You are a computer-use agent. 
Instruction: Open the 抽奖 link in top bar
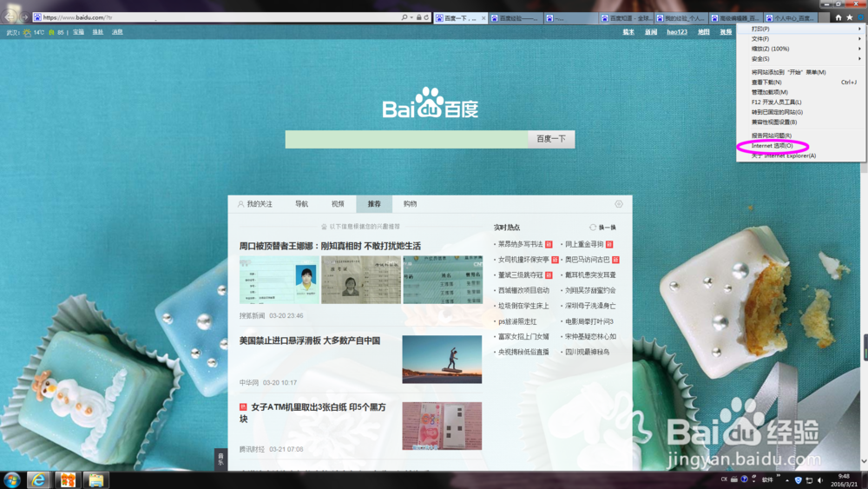(98, 32)
